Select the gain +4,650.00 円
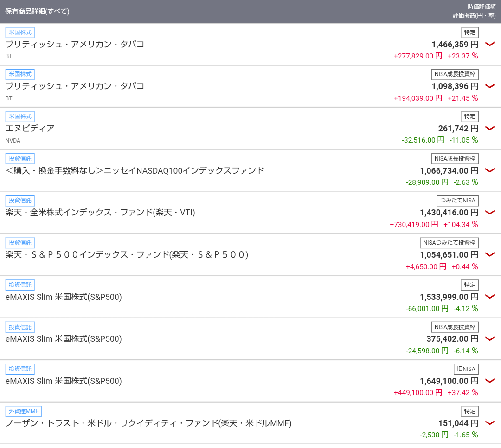 coord(426,266)
